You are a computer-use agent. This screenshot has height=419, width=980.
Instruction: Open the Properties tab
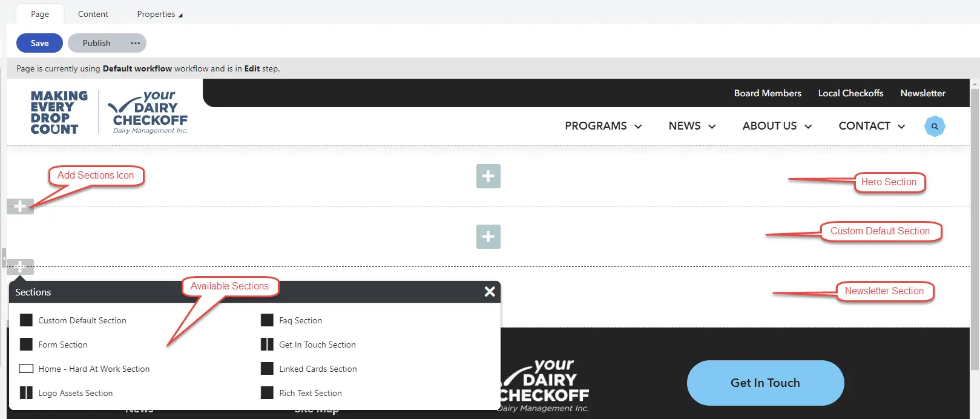159,14
